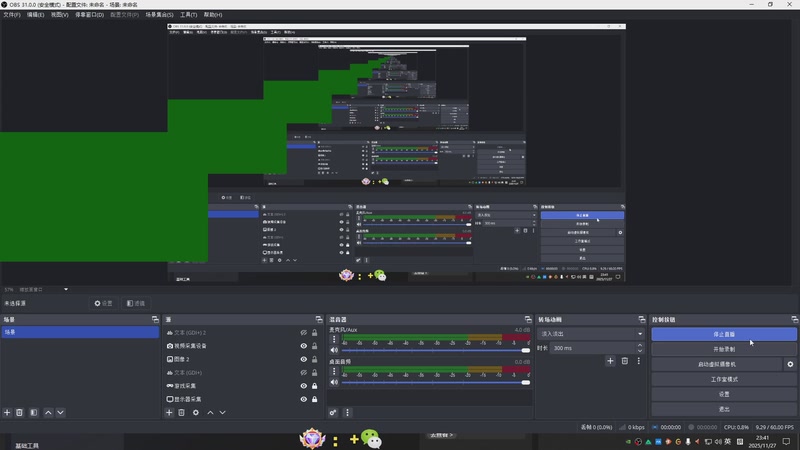The height and width of the screenshot is (450, 800).
Task: Toggle visibility of 文本 (GDI+) 2 source
Action: pyautogui.click(x=304, y=333)
